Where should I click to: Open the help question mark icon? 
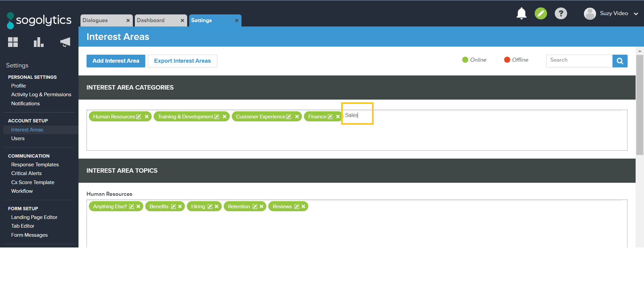point(560,13)
